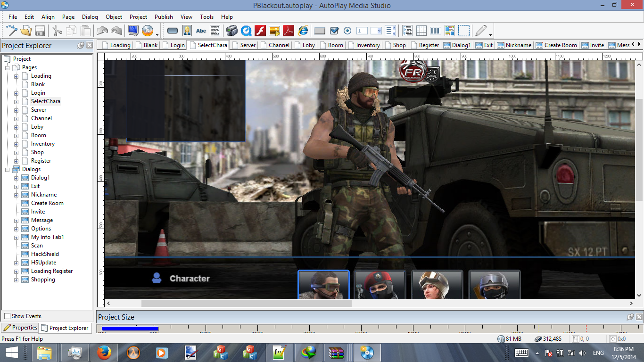This screenshot has height=362, width=644.
Task: Insert a Grid object
Action: click(421, 31)
